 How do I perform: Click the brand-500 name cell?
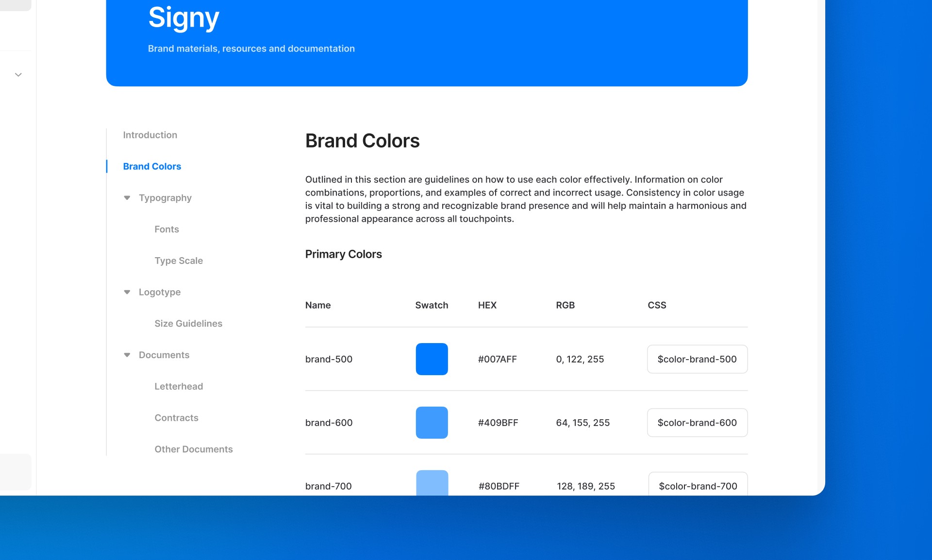point(329,359)
